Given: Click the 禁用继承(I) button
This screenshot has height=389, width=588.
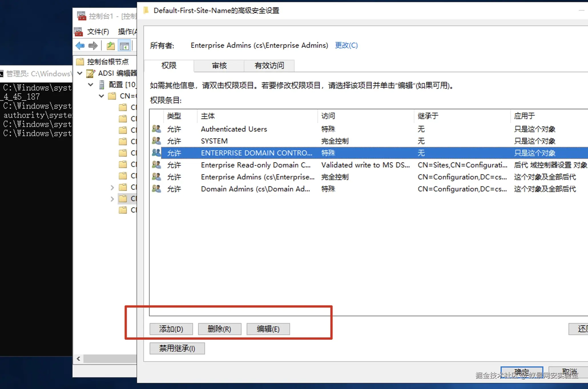Looking at the screenshot, I should pyautogui.click(x=177, y=348).
